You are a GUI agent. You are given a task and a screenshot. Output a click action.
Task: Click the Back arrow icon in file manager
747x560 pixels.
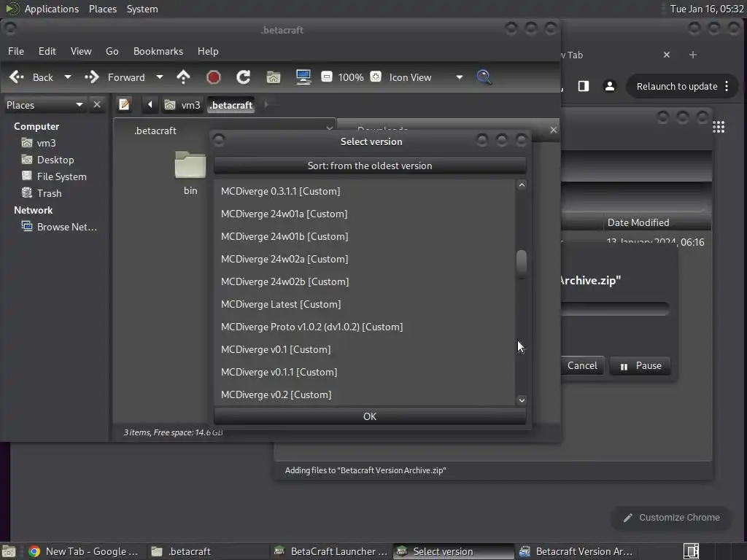click(17, 77)
